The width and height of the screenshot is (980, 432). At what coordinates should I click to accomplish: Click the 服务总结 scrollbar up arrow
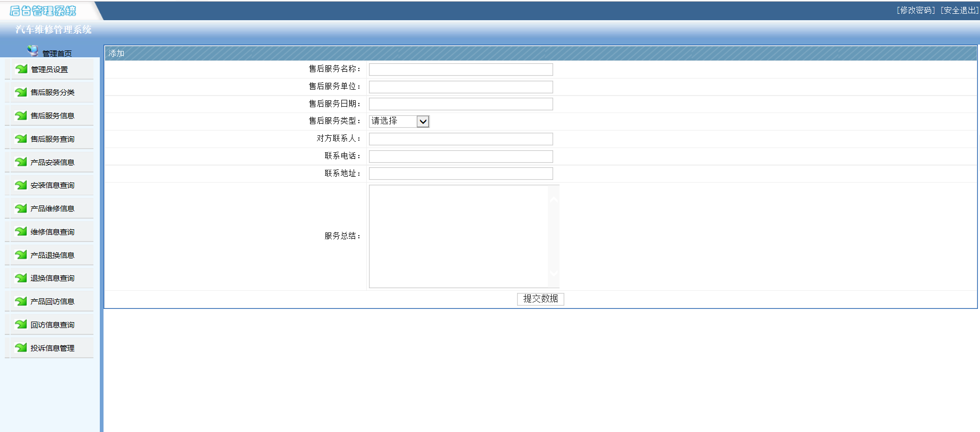[554, 200]
